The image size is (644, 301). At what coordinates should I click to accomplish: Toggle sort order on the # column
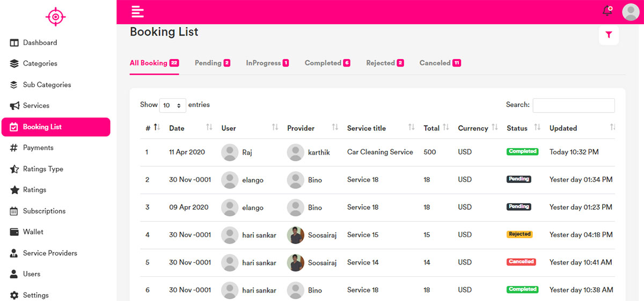(156, 128)
